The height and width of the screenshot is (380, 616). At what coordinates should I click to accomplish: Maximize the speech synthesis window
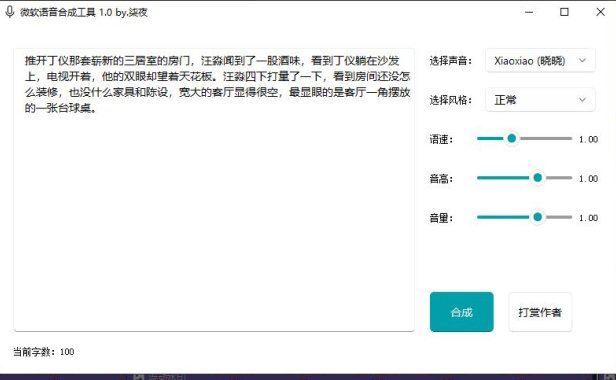pos(564,12)
